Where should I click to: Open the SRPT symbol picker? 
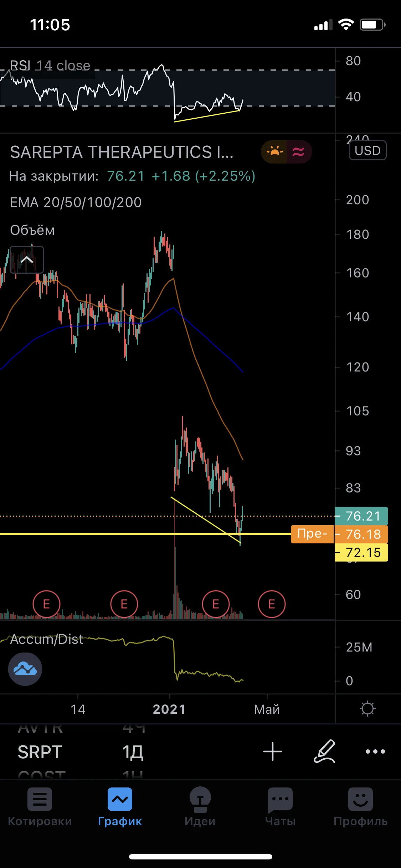tap(40, 752)
